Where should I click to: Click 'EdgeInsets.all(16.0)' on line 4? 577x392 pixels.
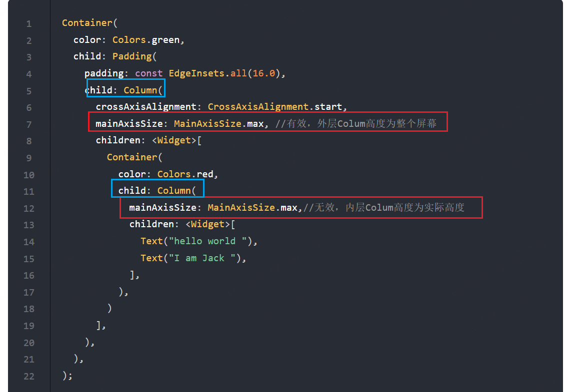tap(225, 73)
